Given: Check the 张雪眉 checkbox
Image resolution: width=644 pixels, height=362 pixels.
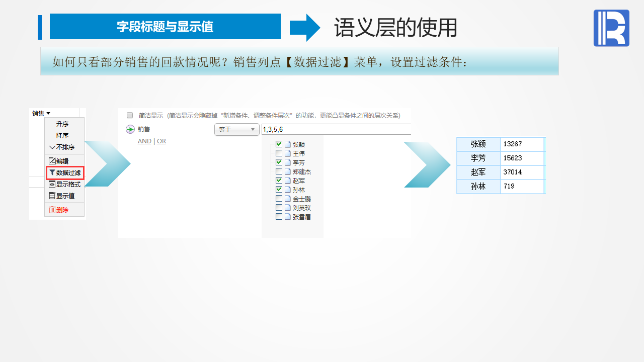Looking at the screenshot, I should 279,217.
